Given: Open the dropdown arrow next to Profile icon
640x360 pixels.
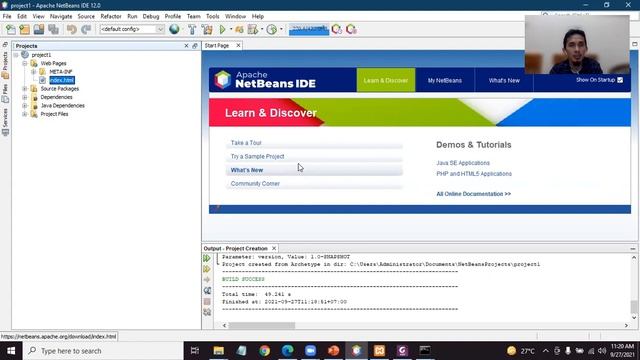Looking at the screenshot, I should (x=262, y=29).
